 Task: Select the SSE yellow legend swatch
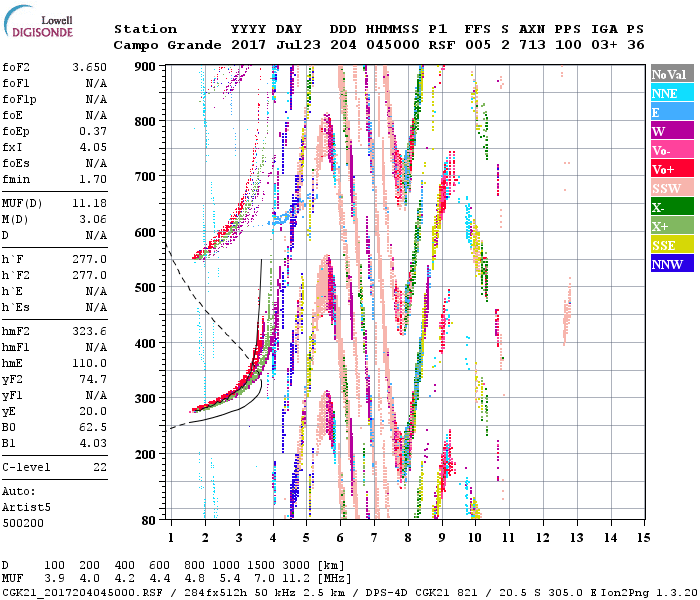pyautogui.click(x=672, y=245)
